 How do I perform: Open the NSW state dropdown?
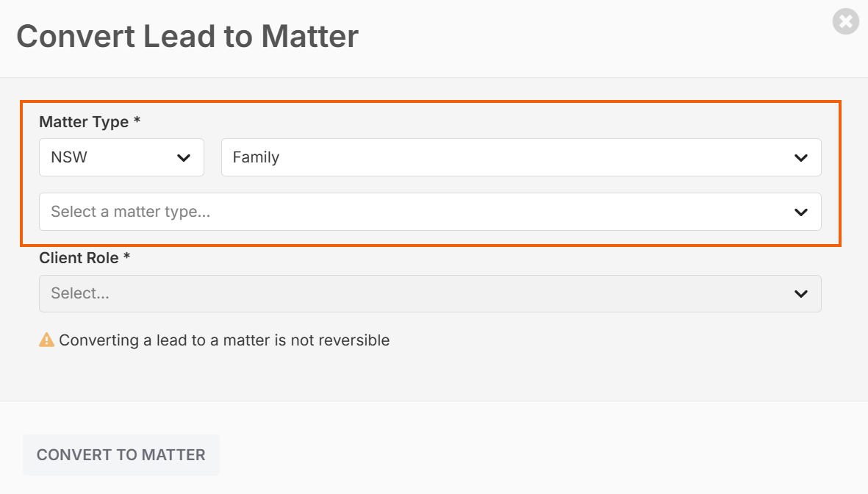point(122,157)
